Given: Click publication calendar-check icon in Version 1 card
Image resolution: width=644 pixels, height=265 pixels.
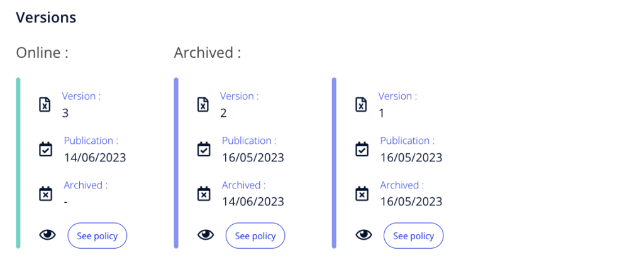Looking at the screenshot, I should pyautogui.click(x=362, y=149).
